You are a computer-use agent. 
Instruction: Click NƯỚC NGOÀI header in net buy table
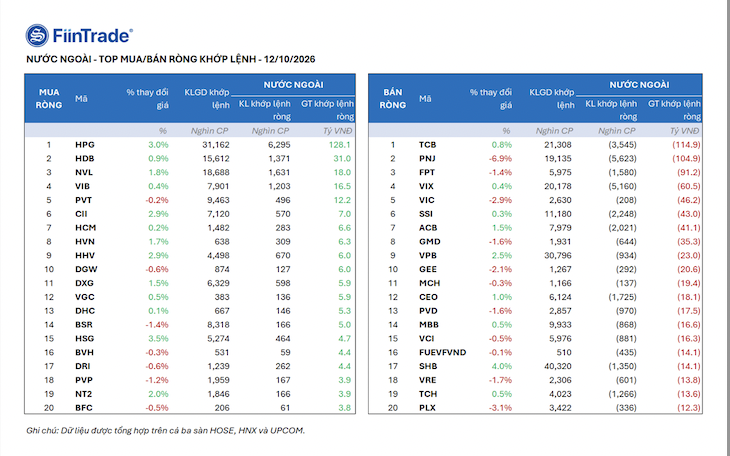point(293,85)
